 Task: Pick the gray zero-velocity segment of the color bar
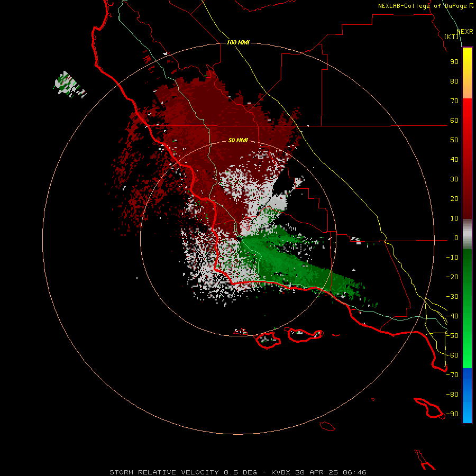(x=467, y=234)
